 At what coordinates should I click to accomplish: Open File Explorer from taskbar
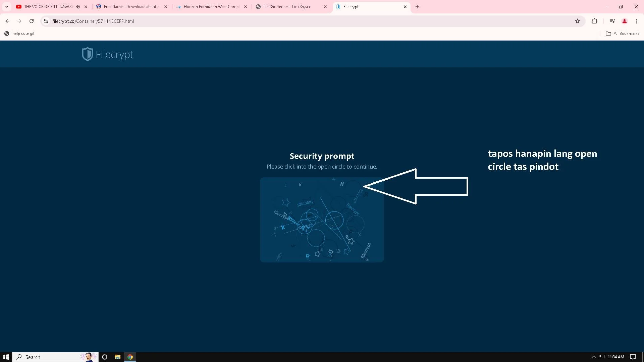(x=117, y=357)
